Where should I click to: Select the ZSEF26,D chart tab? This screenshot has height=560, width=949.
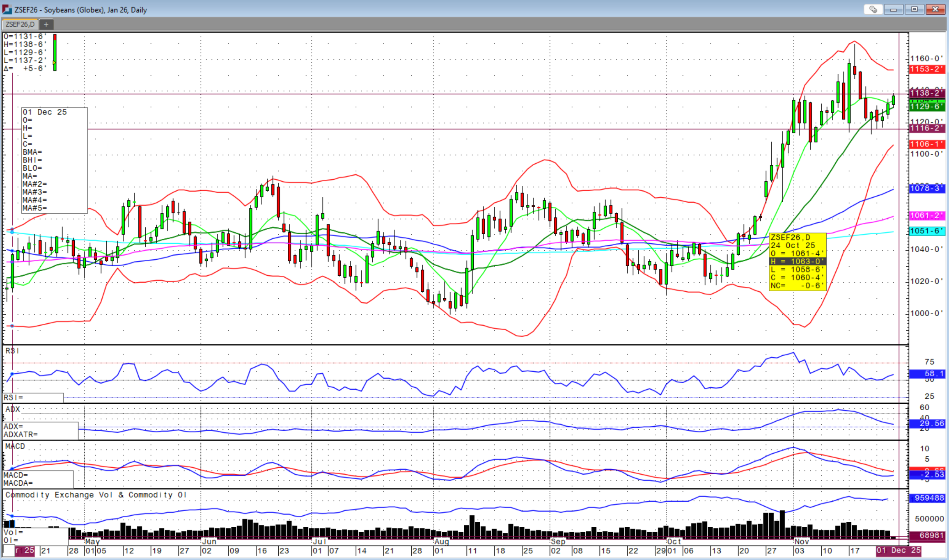pyautogui.click(x=20, y=25)
